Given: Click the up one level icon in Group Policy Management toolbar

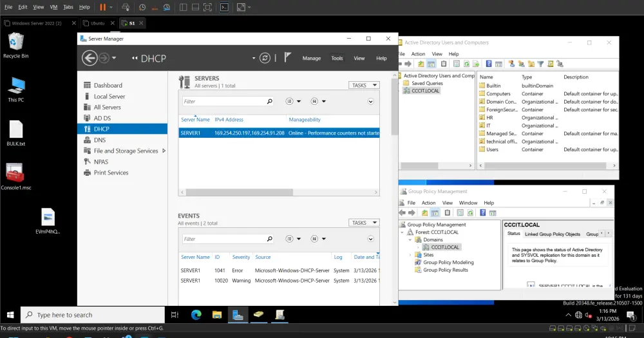Looking at the screenshot, I should tap(424, 212).
